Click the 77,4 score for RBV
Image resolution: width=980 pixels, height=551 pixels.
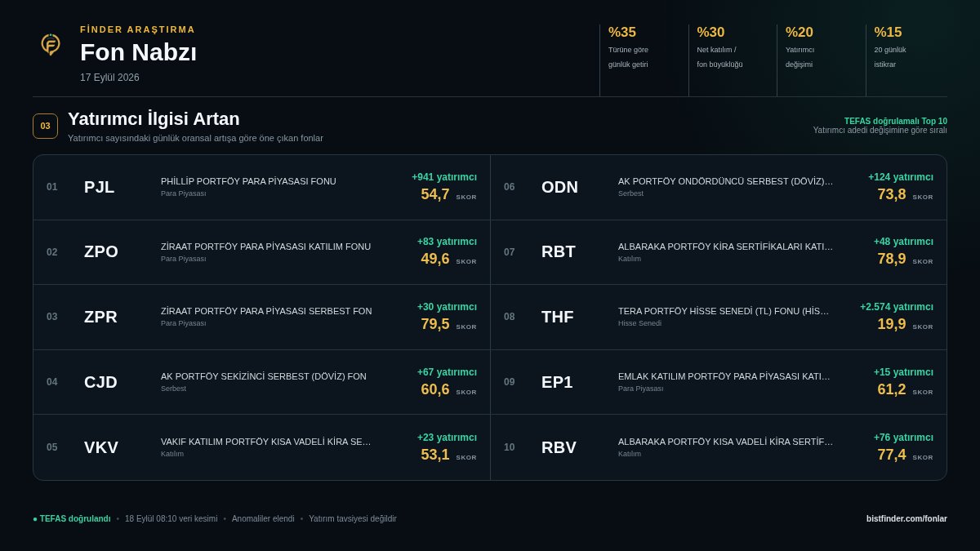tap(892, 455)
